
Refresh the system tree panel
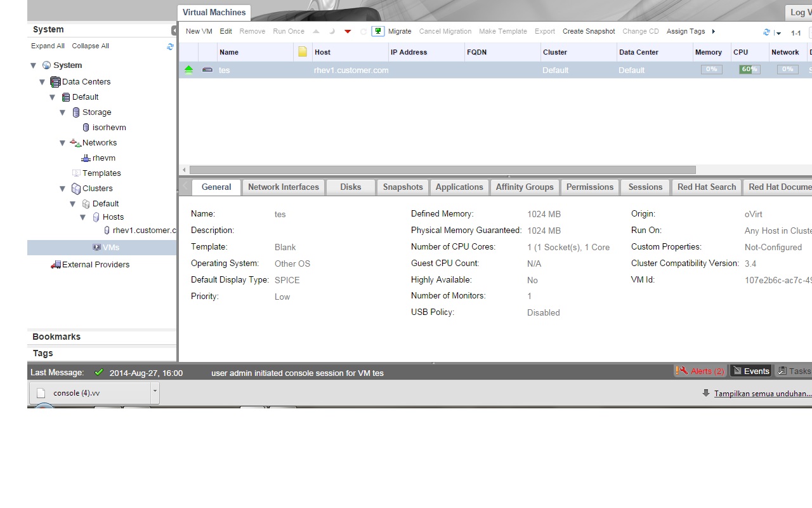(170, 46)
